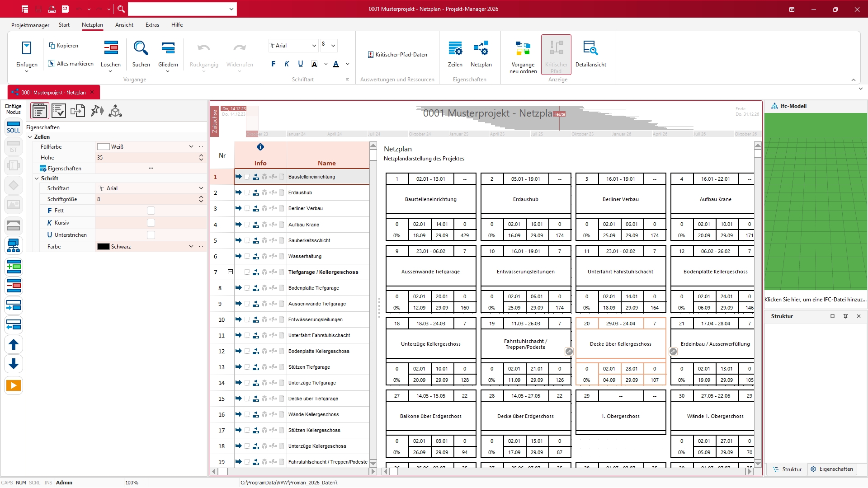Viewport: 868px width, 488px height.
Task: Click the Zeilen properties icon
Action: pyautogui.click(x=455, y=48)
